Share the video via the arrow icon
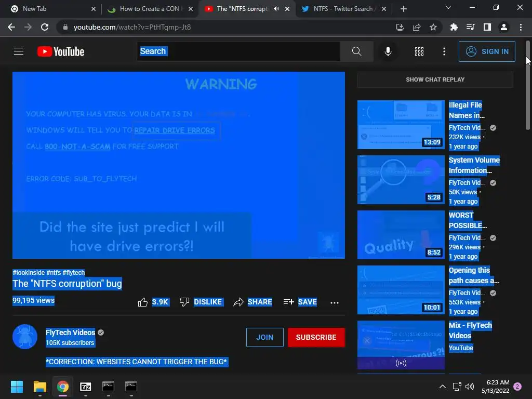Image resolution: width=532 pixels, height=399 pixels. coord(238,302)
